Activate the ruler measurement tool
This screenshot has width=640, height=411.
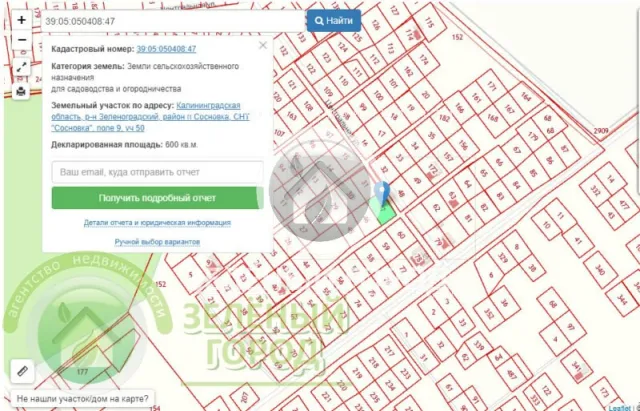pyautogui.click(x=22, y=371)
